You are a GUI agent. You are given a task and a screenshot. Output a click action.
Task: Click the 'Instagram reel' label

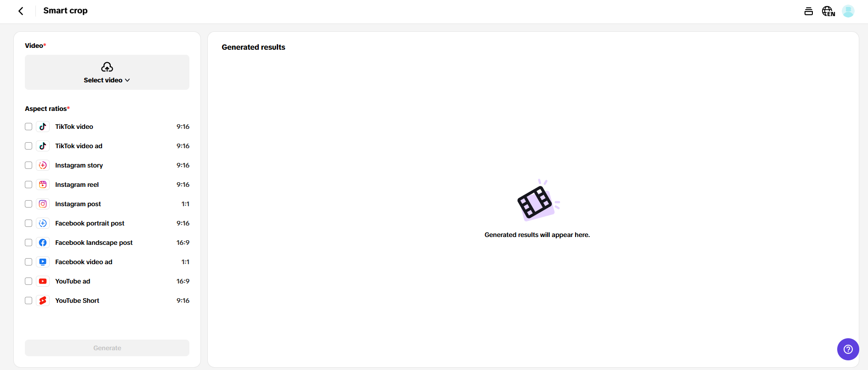click(77, 185)
